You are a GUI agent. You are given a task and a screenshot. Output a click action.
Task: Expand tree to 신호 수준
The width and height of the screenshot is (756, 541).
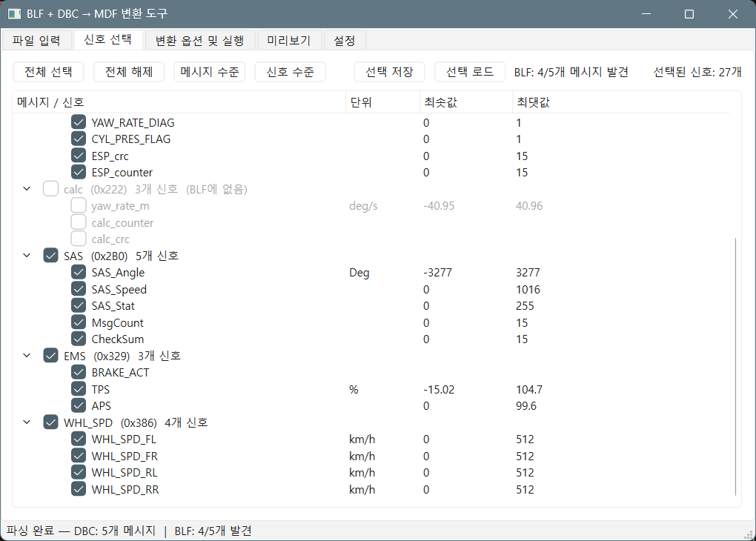coord(290,72)
